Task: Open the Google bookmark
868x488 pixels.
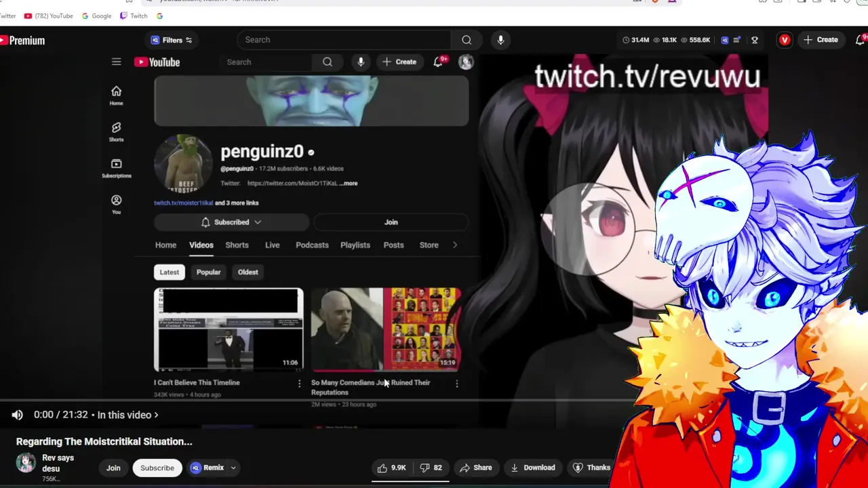Action: [96, 16]
